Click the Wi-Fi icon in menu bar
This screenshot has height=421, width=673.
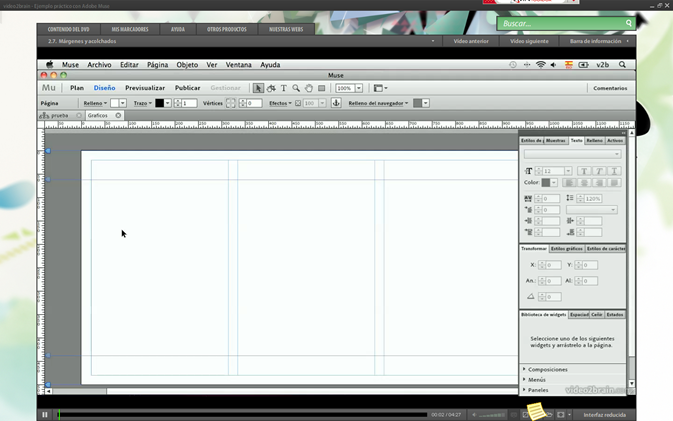coord(540,65)
